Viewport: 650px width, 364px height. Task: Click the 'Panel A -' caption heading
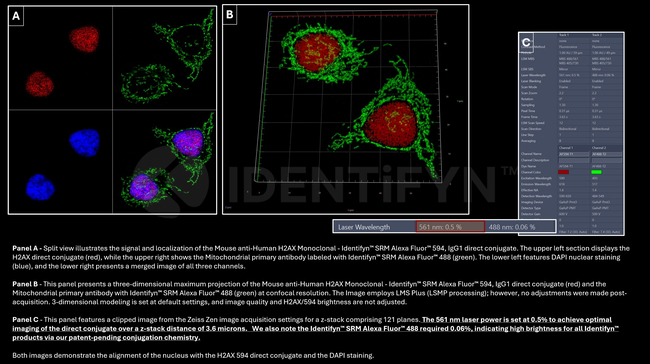tap(27, 248)
